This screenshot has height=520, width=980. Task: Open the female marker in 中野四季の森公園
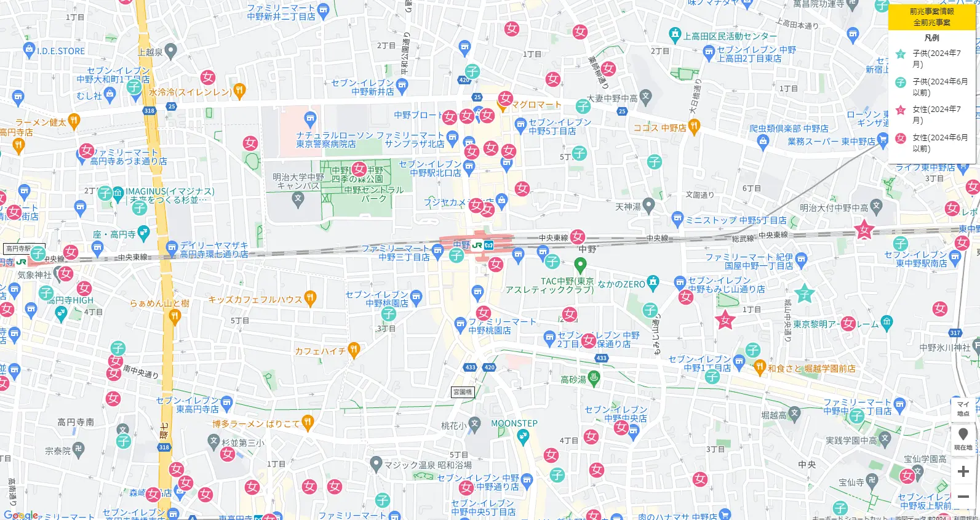359,169
